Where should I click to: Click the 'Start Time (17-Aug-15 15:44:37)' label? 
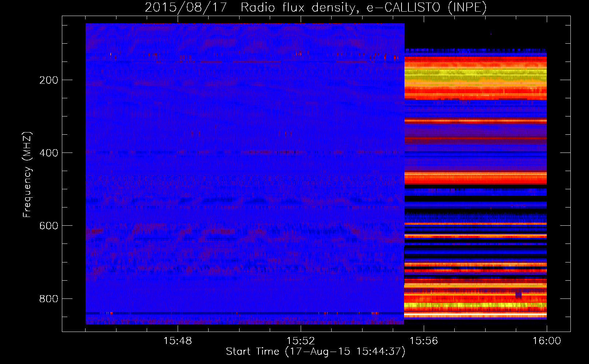click(x=316, y=352)
